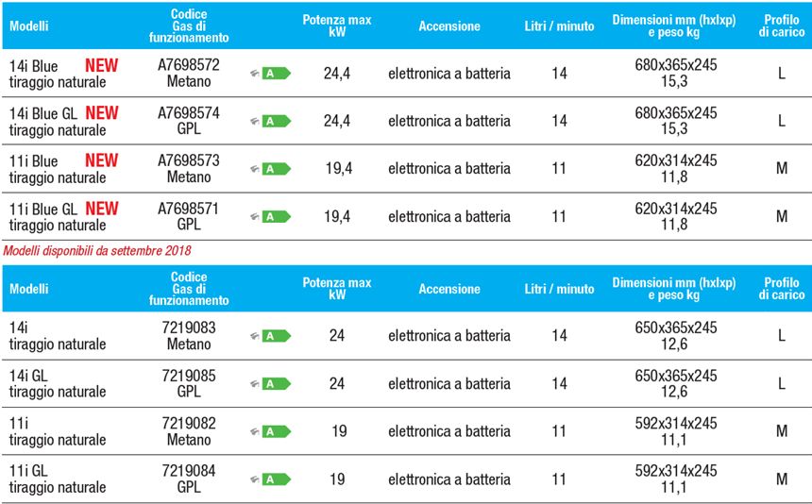The width and height of the screenshot is (812, 504).
Task: Click the NEW badge beside 14i Blue GL
Action: click(102, 113)
